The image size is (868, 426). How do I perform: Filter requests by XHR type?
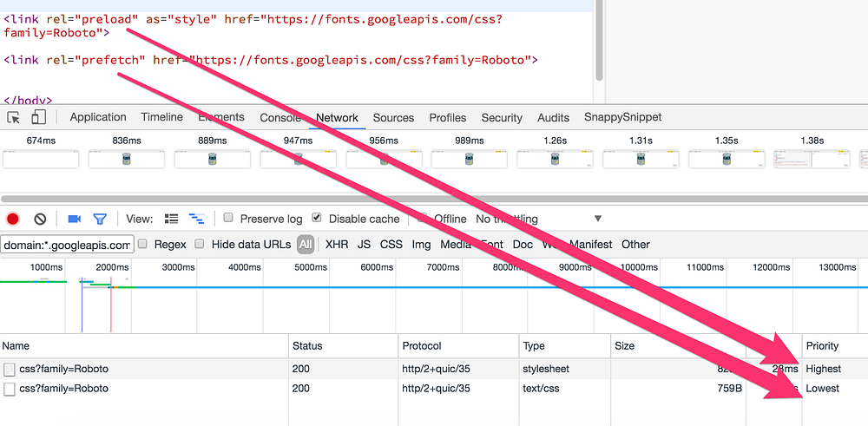coord(337,244)
